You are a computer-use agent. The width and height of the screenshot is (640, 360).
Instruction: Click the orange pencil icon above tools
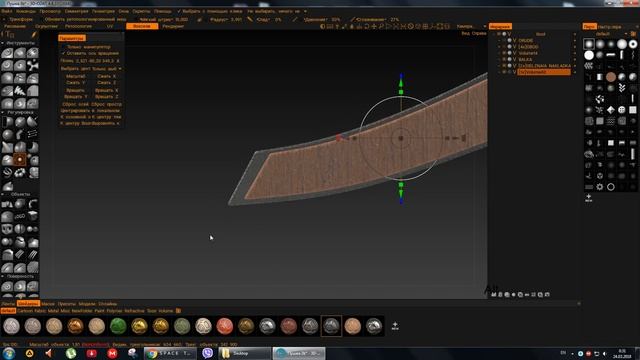[x=34, y=35]
